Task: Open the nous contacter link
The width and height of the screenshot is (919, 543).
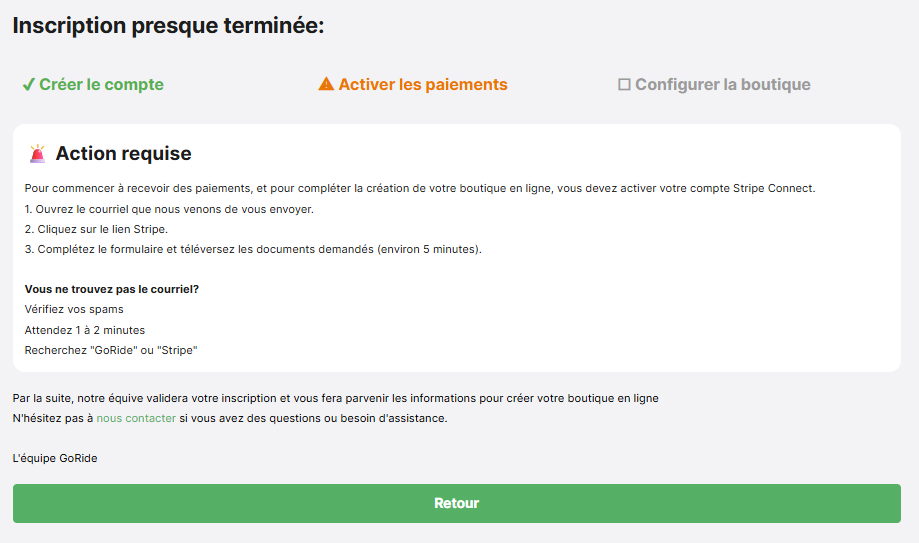Action: tap(136, 418)
